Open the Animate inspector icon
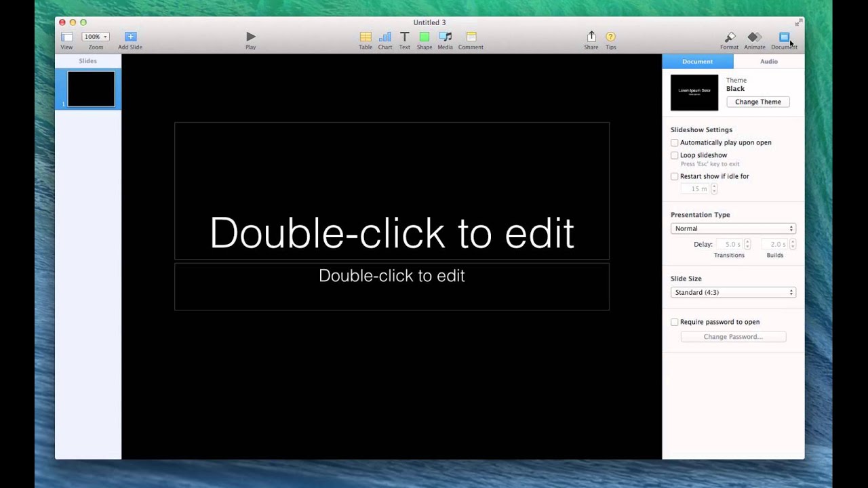868x488 pixels. [754, 37]
